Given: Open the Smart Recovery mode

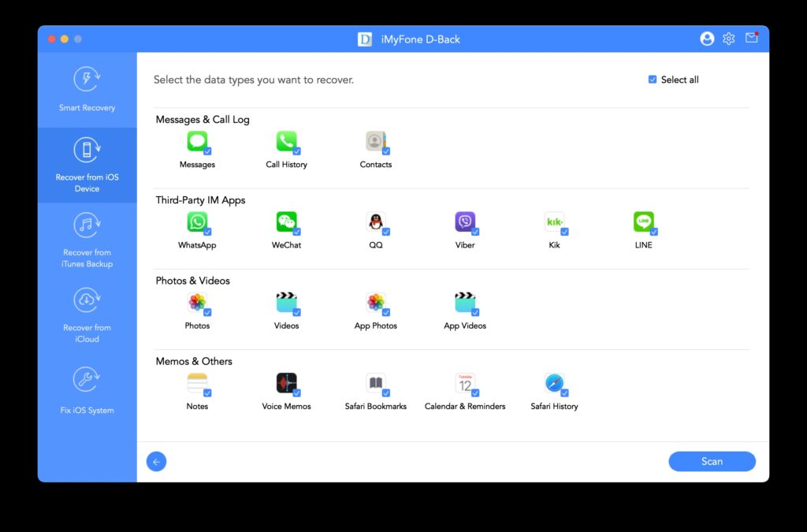Looking at the screenshot, I should (87, 90).
